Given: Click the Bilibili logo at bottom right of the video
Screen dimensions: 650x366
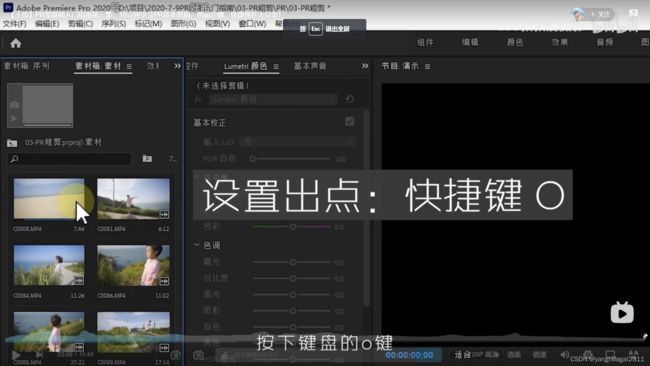Looking at the screenshot, I should [x=622, y=313].
